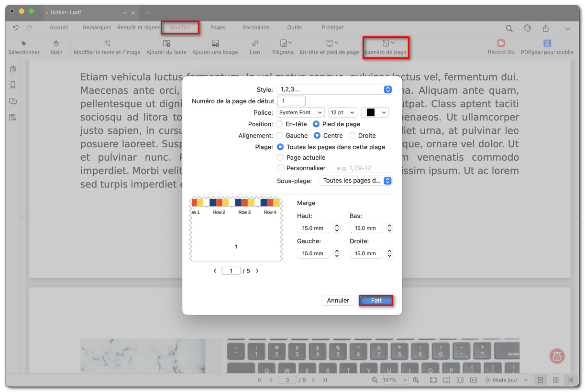
Task: Start Record Go in the toolbar
Action: tap(500, 47)
